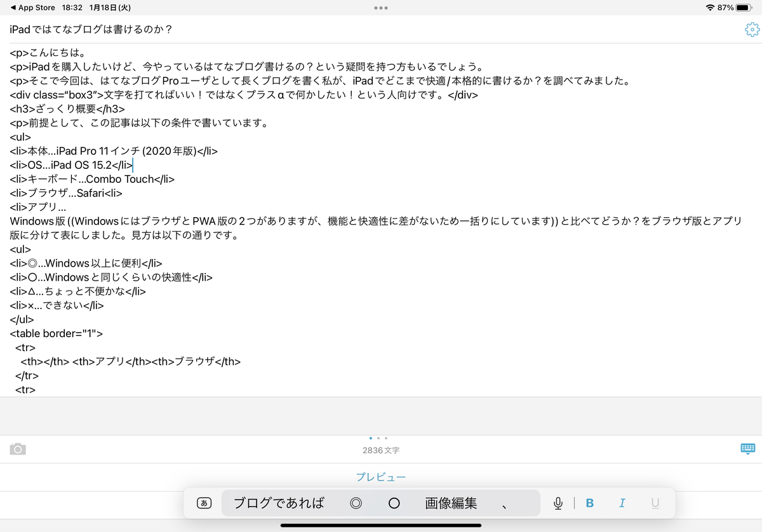Click the <table border="1"> line
This screenshot has height=532, width=762.
pyautogui.click(x=56, y=333)
